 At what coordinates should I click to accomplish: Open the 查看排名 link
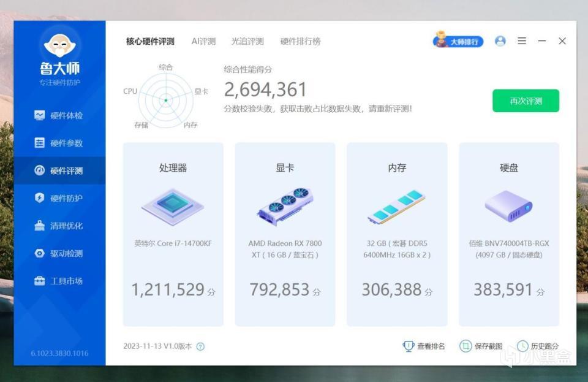431,346
